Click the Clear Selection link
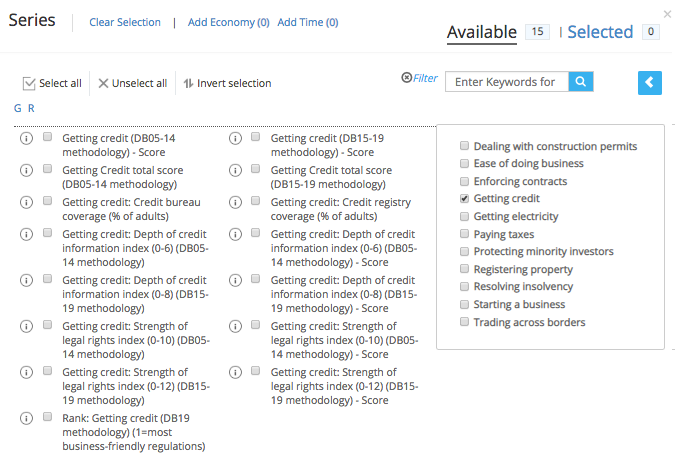680x465 pixels. 125,22
